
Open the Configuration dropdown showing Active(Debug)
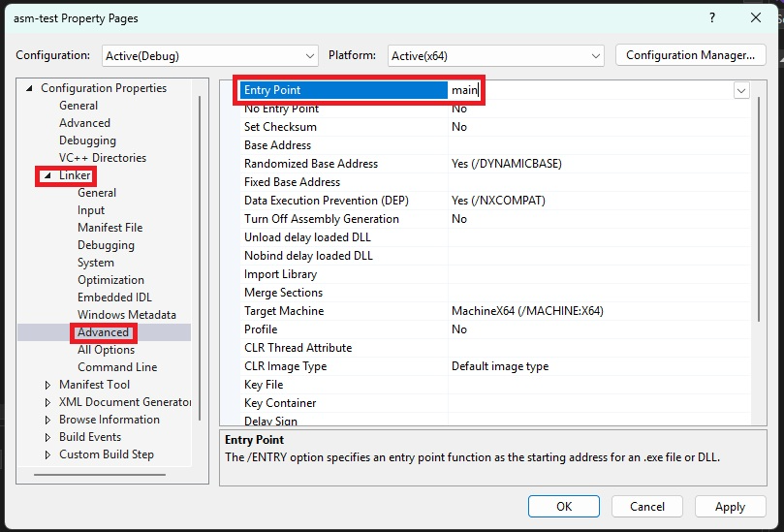(x=210, y=55)
